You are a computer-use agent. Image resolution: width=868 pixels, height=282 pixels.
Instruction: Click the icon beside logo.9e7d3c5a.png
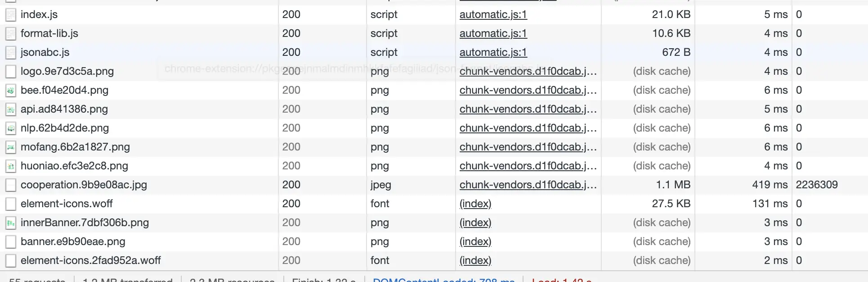[x=11, y=72]
